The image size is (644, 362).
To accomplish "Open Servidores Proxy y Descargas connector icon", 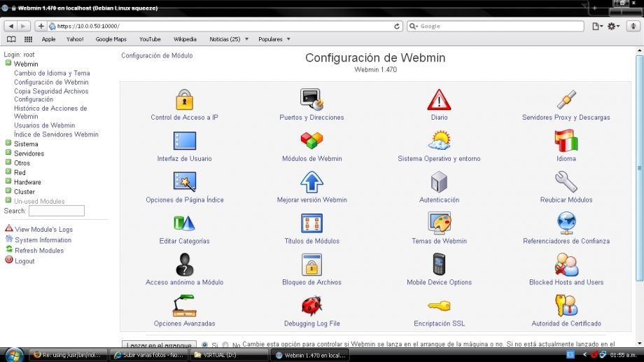I will click(566, 99).
